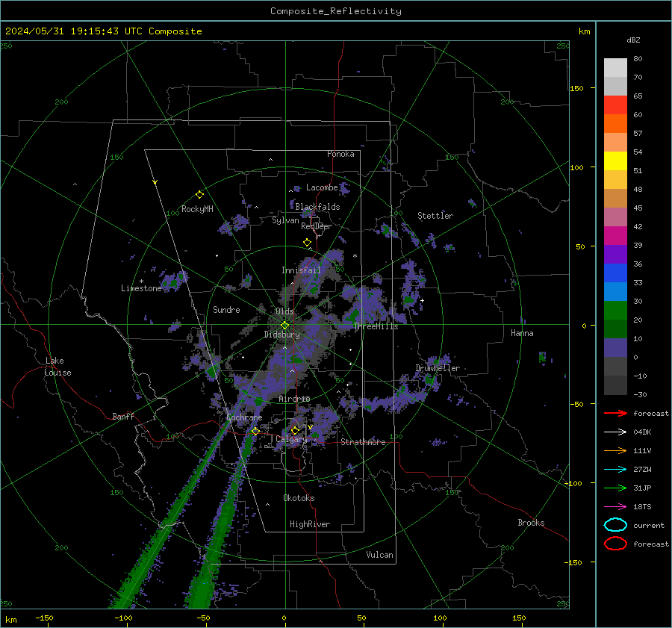The height and width of the screenshot is (628, 672).
Task: Click the Lake Louise label
Action: pyautogui.click(x=58, y=367)
